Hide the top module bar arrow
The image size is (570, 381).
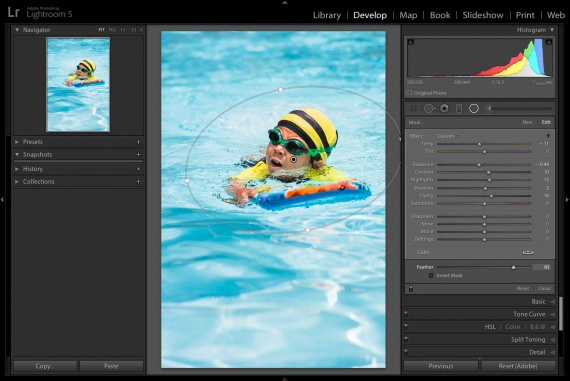(x=285, y=2)
